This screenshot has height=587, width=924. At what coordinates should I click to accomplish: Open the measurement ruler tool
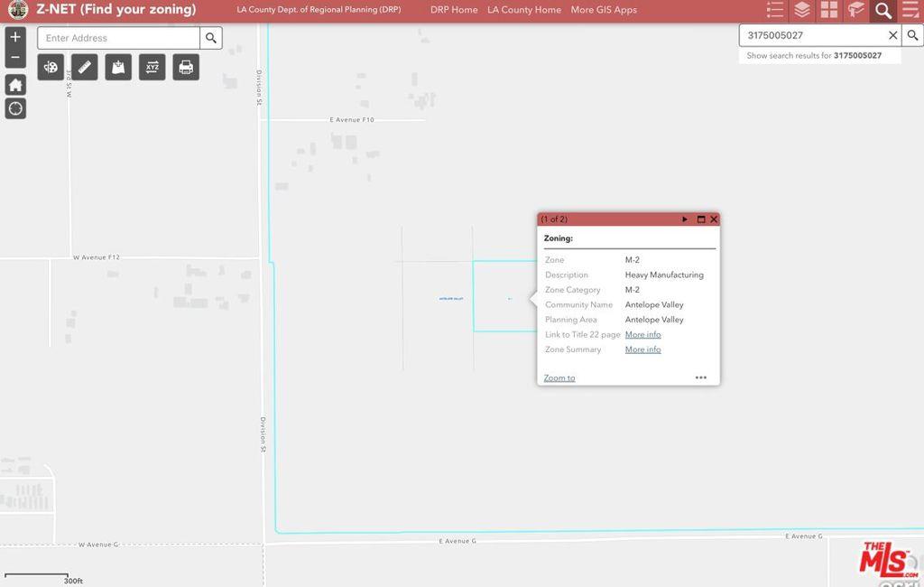84,67
